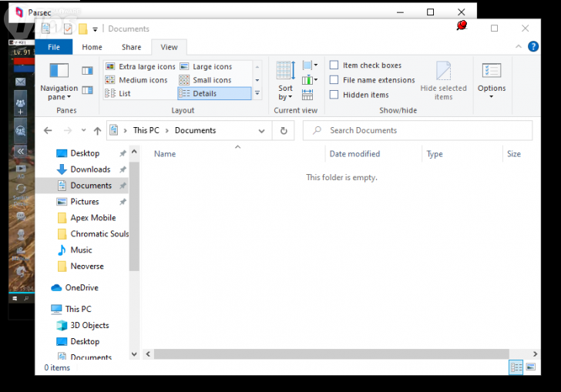This screenshot has width=561, height=392.
Task: Choose Medium icons layout
Action: coord(136,80)
